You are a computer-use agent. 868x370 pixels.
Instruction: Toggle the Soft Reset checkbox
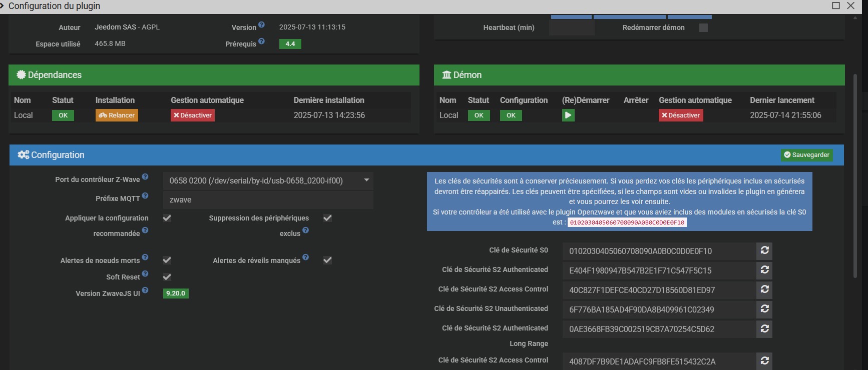pos(167,277)
